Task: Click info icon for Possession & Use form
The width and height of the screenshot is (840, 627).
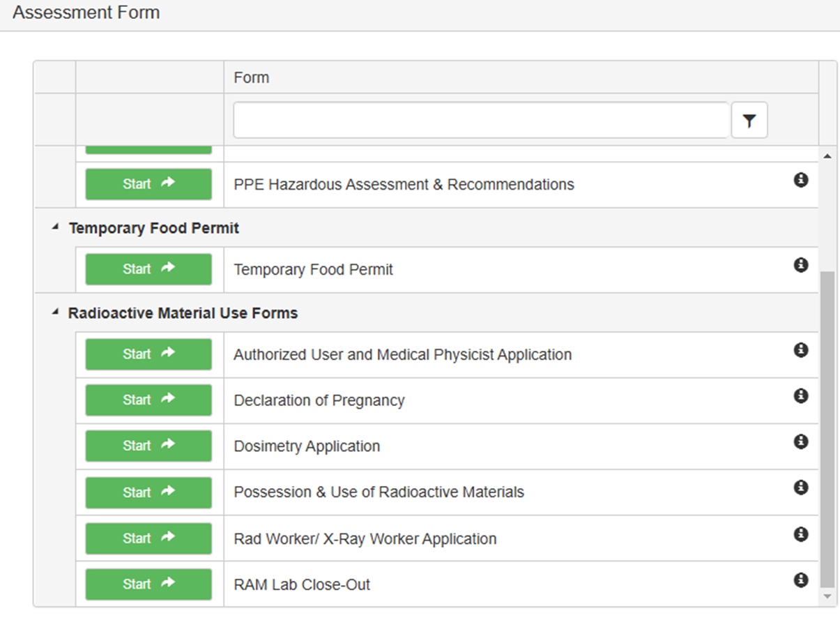Action: [x=801, y=488]
